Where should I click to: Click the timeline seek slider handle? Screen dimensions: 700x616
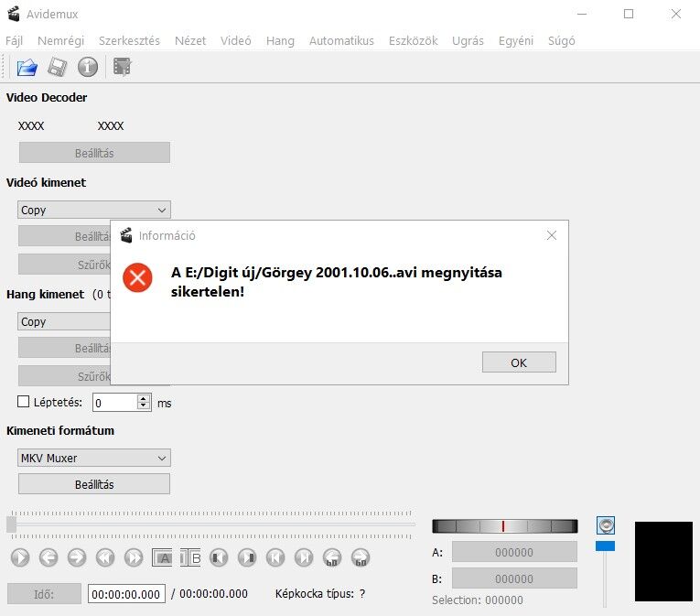12,524
